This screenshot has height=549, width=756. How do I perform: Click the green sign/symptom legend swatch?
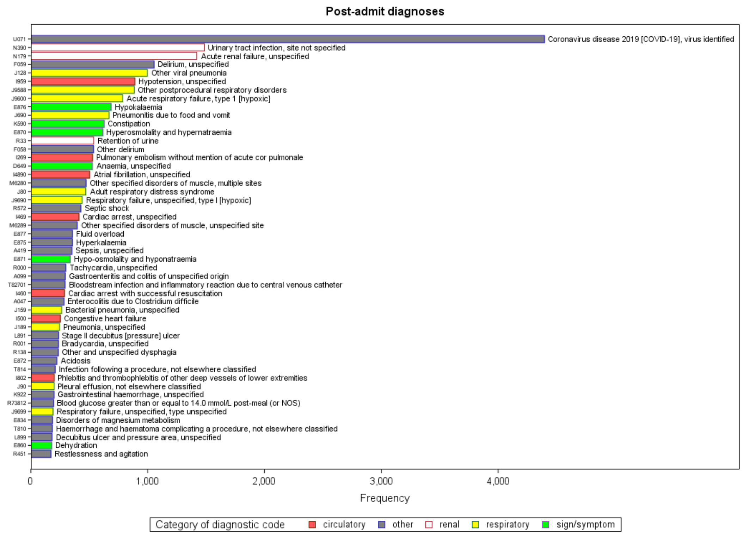(x=546, y=525)
